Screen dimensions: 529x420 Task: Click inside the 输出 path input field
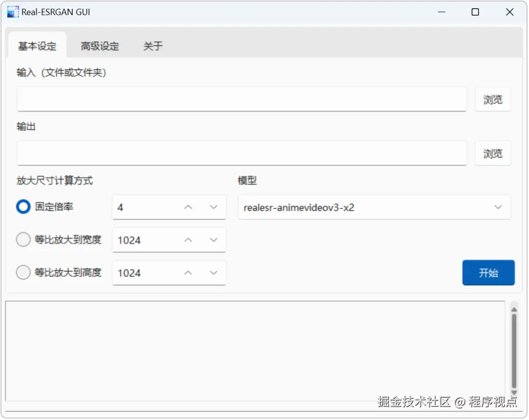(242, 153)
